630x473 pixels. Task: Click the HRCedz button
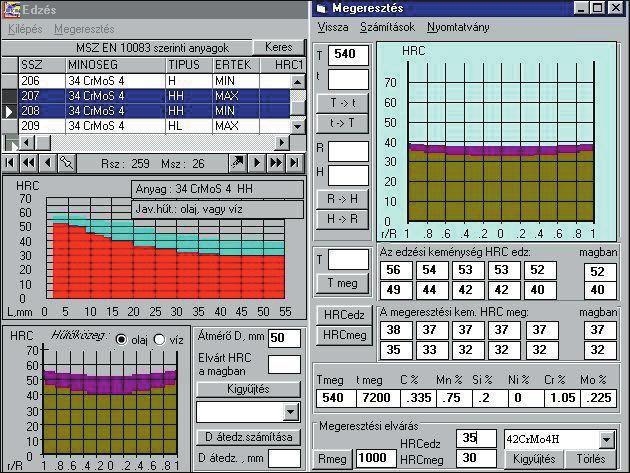(344, 315)
